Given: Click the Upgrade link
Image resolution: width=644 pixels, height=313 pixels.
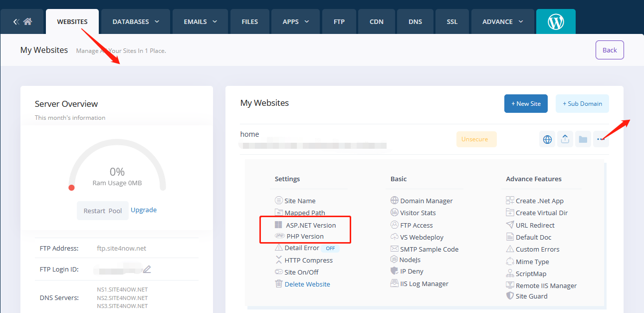Looking at the screenshot, I should (144, 210).
